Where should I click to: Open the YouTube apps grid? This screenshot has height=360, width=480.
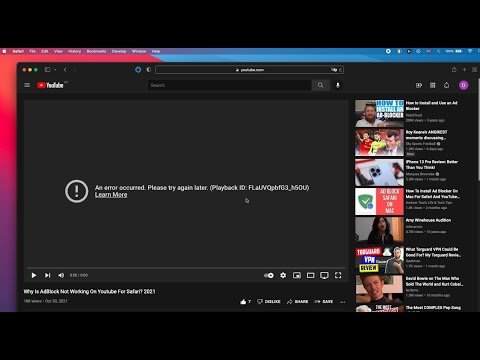[x=433, y=85]
